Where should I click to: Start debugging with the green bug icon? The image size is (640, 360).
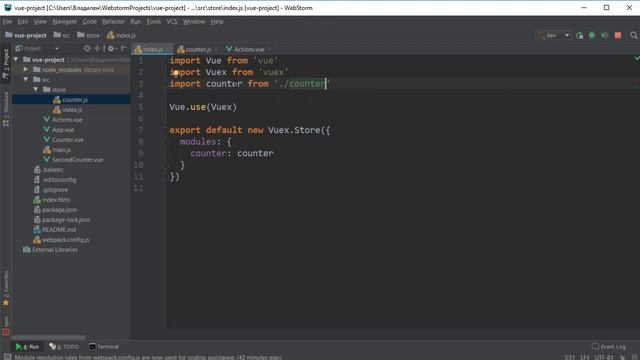point(591,36)
